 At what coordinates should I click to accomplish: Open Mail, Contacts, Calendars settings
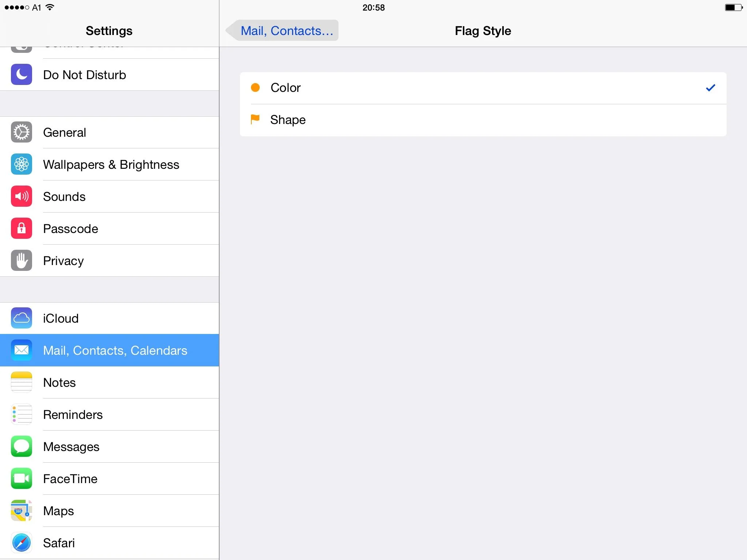[115, 350]
